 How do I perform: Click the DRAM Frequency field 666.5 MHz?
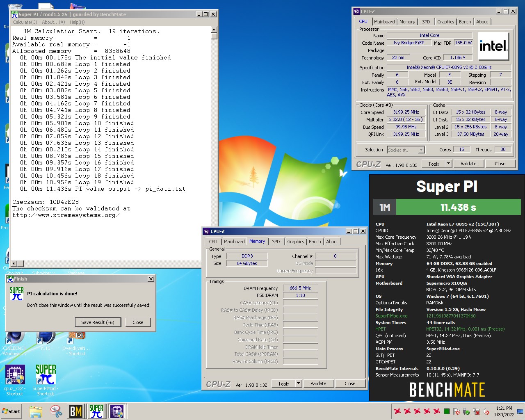300,288
